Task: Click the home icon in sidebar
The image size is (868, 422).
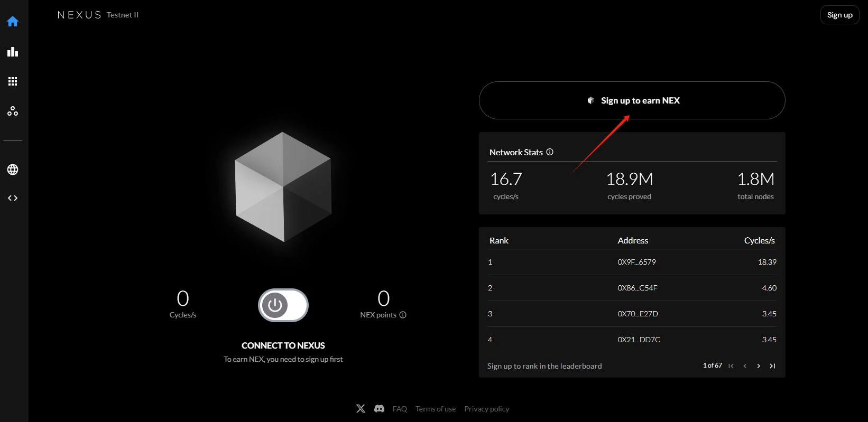Action: click(13, 22)
